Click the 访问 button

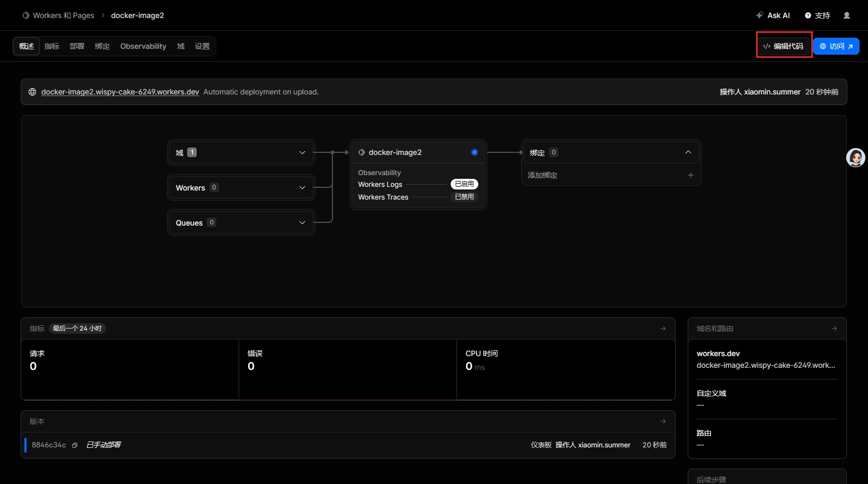coord(836,46)
